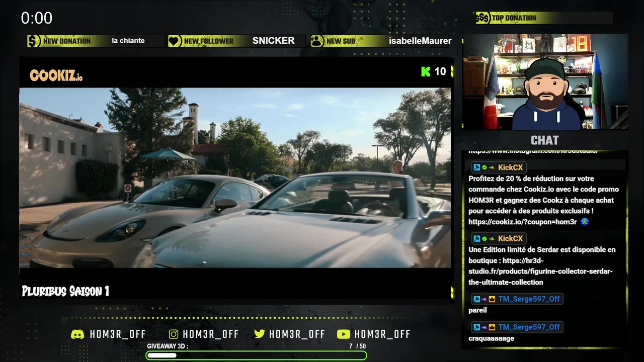Image resolution: width=644 pixels, height=362 pixels.
Task: Click the second KickCX username in chat
Action: (x=510, y=238)
